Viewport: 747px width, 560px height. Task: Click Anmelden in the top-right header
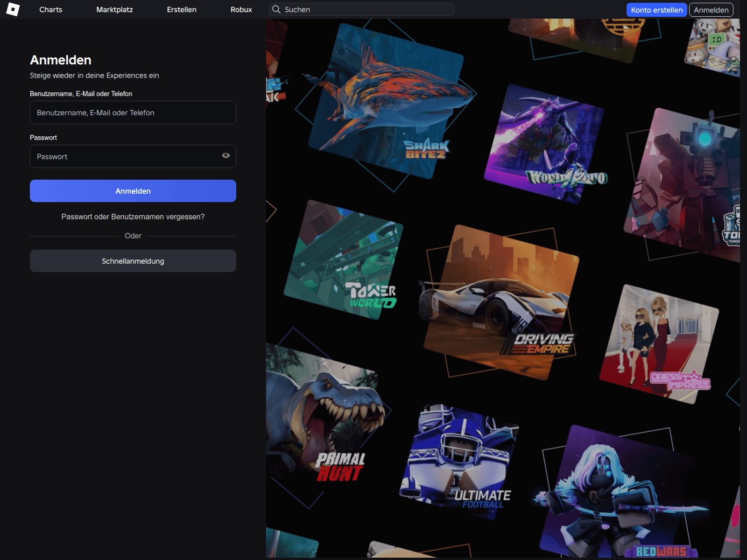(x=711, y=10)
